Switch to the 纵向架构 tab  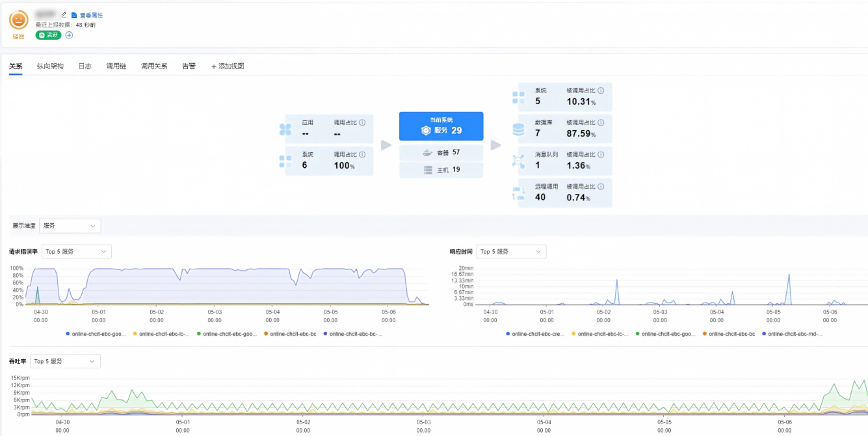[x=50, y=66]
